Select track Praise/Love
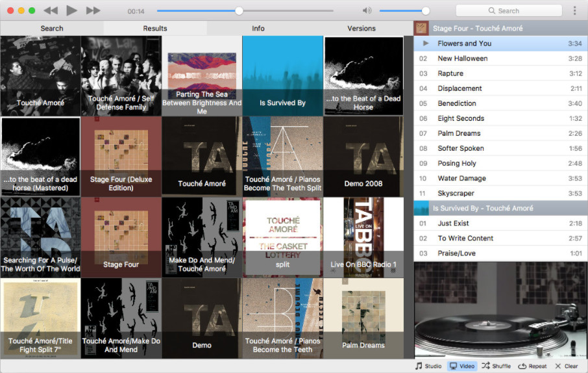The width and height of the screenshot is (588, 373). (500, 253)
